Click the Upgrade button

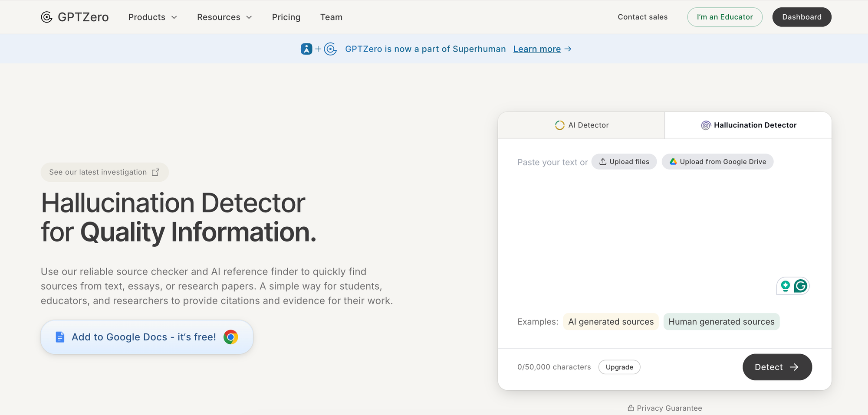(x=619, y=367)
